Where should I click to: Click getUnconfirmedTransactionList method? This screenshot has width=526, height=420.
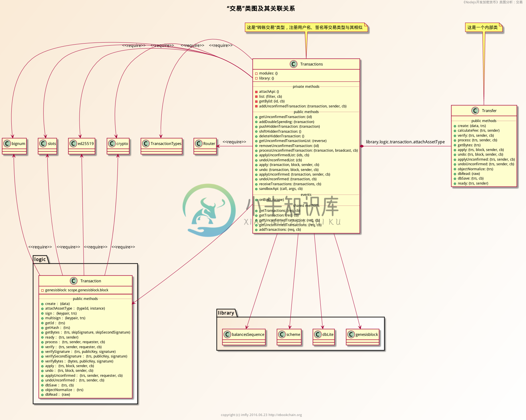(x=293, y=141)
